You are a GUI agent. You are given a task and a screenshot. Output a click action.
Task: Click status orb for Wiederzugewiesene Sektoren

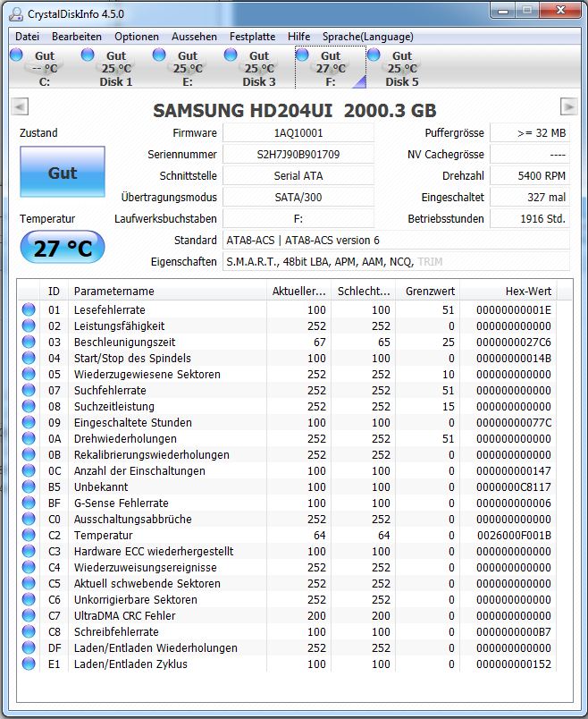pos(29,374)
